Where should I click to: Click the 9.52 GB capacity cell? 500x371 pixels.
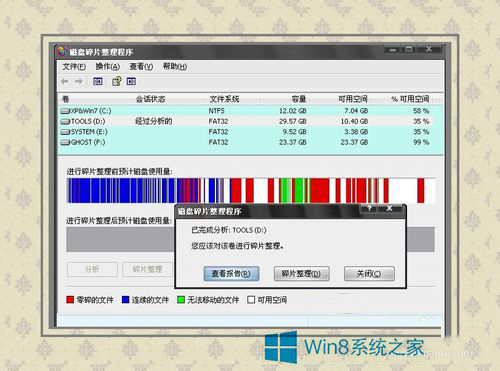coord(295,132)
